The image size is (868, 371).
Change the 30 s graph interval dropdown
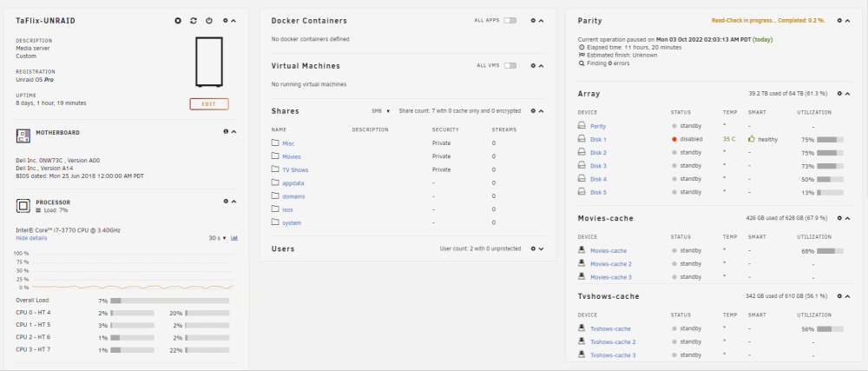coord(218,238)
